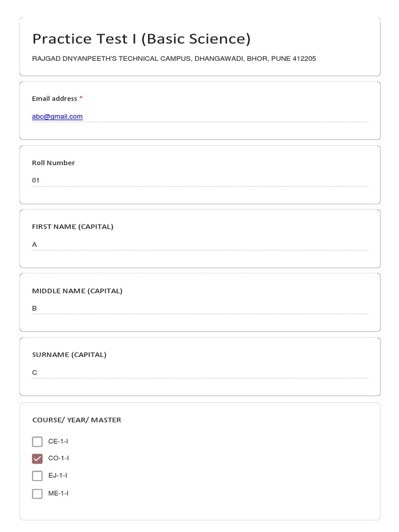The height and width of the screenshot is (532, 399).
Task: Click the SURNAME (CAPITAL) question label
Action: [69, 355]
